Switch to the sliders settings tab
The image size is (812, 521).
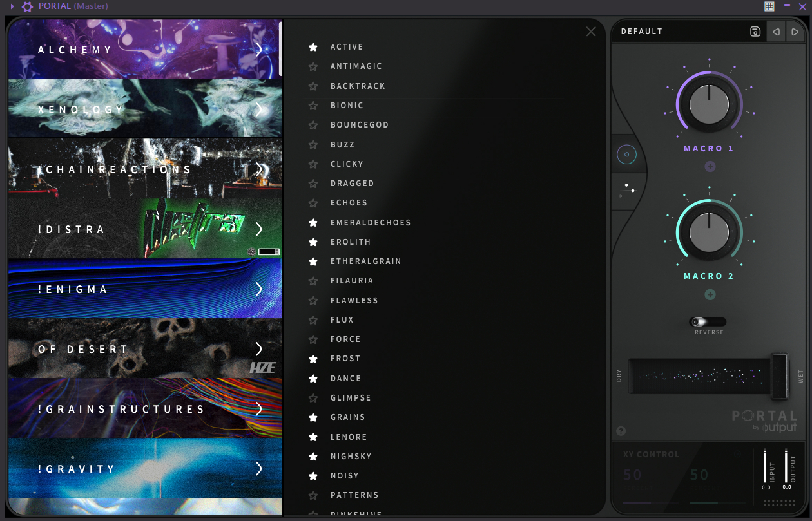[x=628, y=190]
